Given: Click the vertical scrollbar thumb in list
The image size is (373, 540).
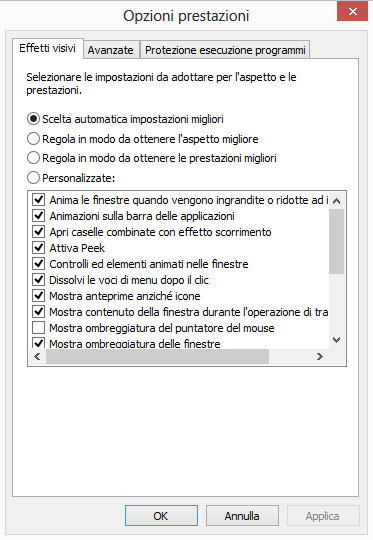Looking at the screenshot, I should (336, 241).
